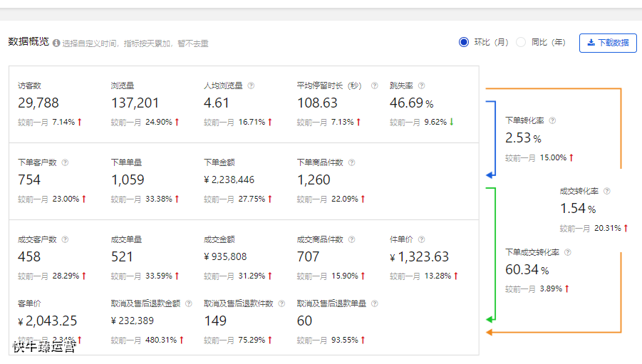642x364 pixels.
Task: Click help icon beside 取消及售后退款件数
Action: 281,304
